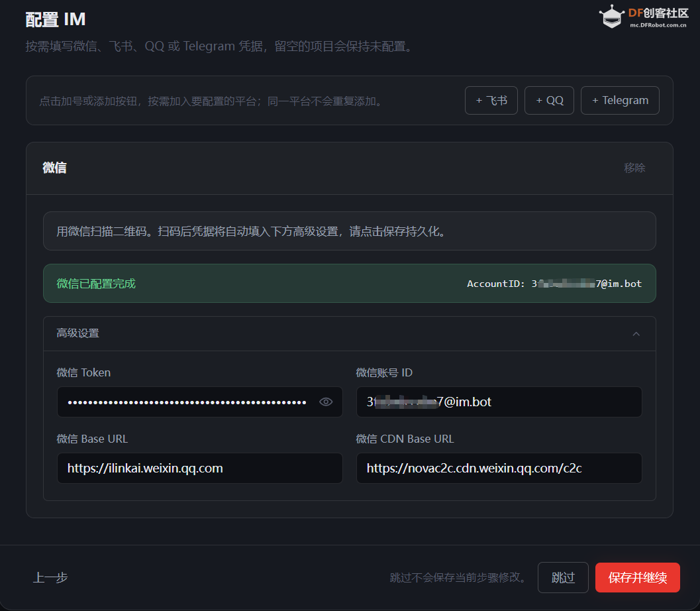700x611 pixels.
Task: Click the 微信已配置完成 status text
Action: pos(96,284)
